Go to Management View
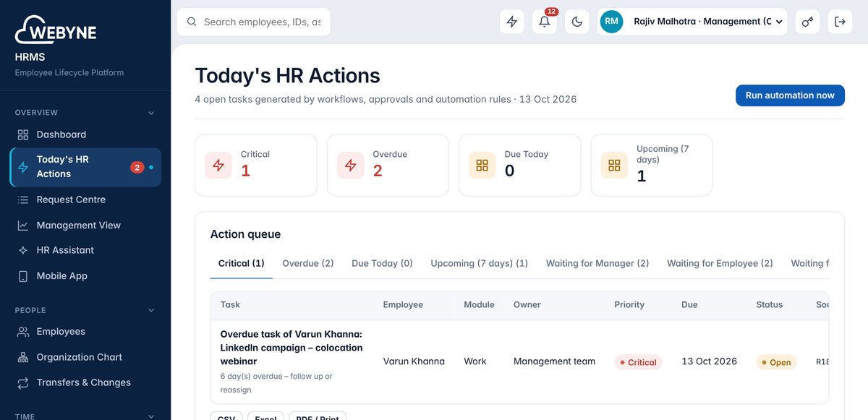Image resolution: width=868 pixels, height=420 pixels. click(x=85, y=225)
